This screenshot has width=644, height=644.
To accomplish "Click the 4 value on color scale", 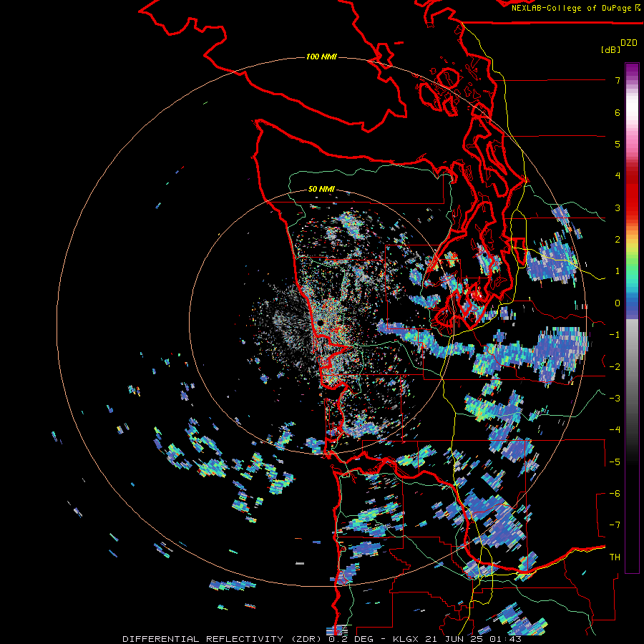I will [618, 176].
